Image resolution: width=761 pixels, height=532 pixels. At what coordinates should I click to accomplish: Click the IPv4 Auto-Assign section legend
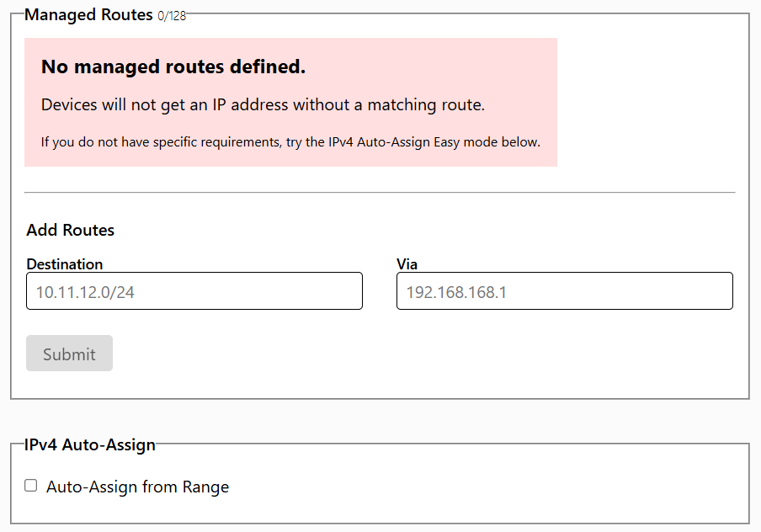click(x=90, y=445)
